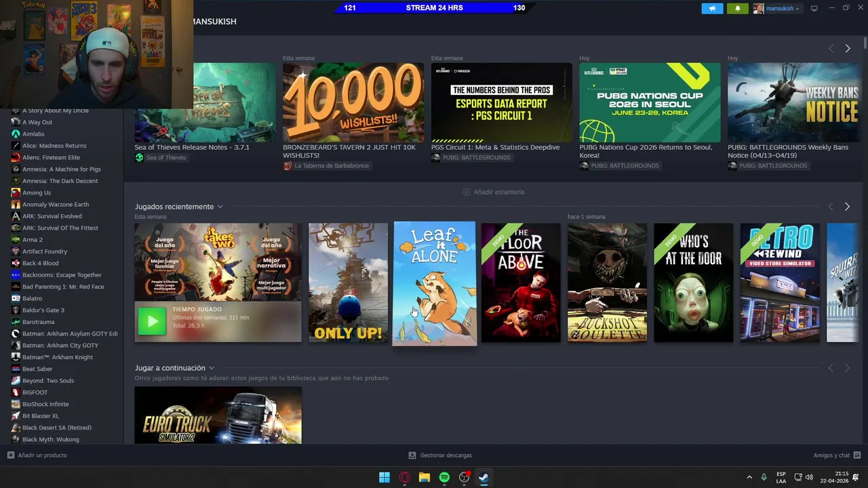Open Amigos y chat

pyautogui.click(x=837, y=455)
